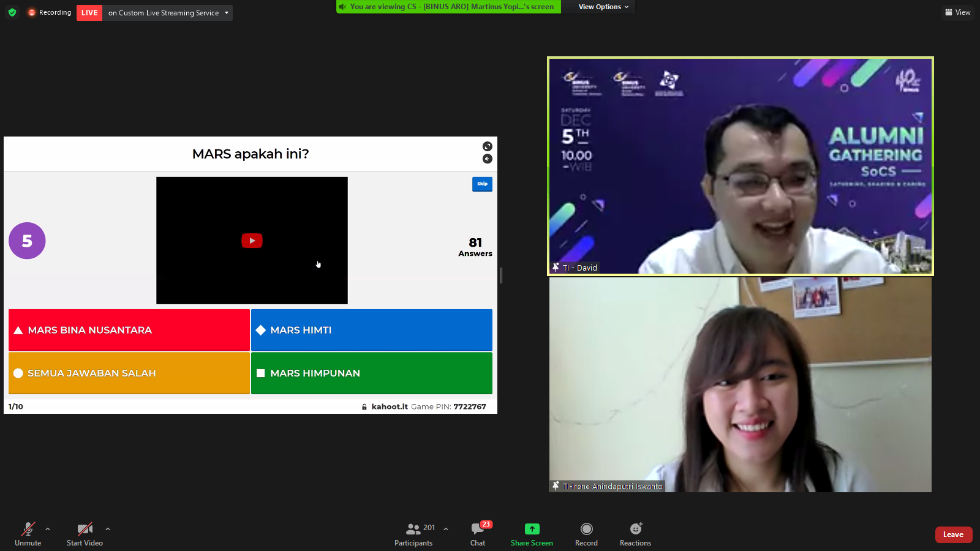This screenshot has width=980, height=551.
Task: Select TI-Irene Anindaputri Iswanto's video tile
Action: (x=741, y=384)
